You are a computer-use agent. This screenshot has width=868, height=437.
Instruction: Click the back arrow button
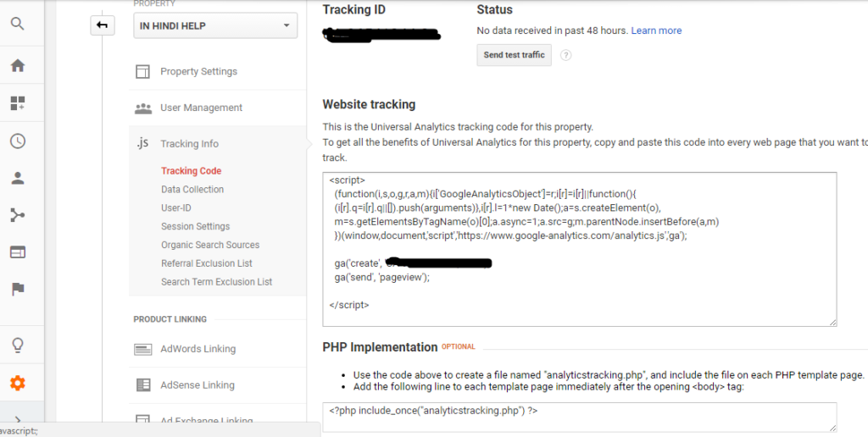pos(103,25)
